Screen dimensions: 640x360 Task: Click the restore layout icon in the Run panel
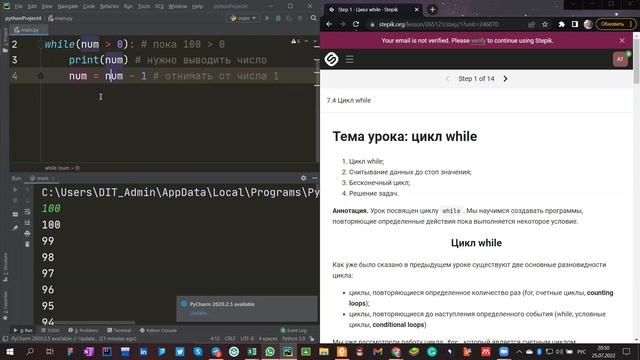click(x=16, y=214)
